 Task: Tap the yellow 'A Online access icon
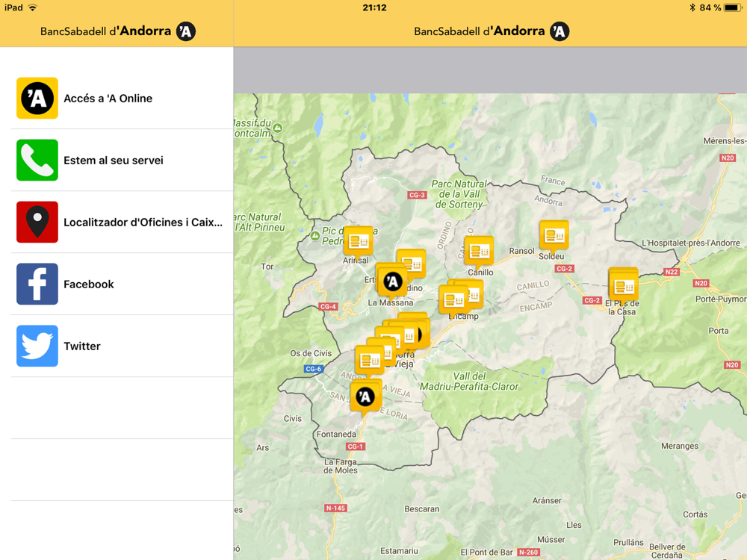(37, 98)
